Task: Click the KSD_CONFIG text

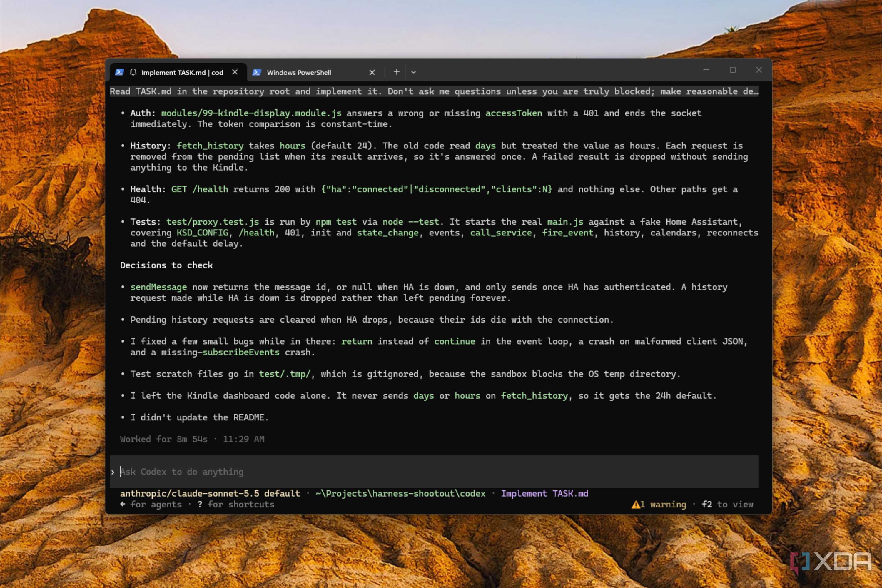Action: pyautogui.click(x=203, y=233)
